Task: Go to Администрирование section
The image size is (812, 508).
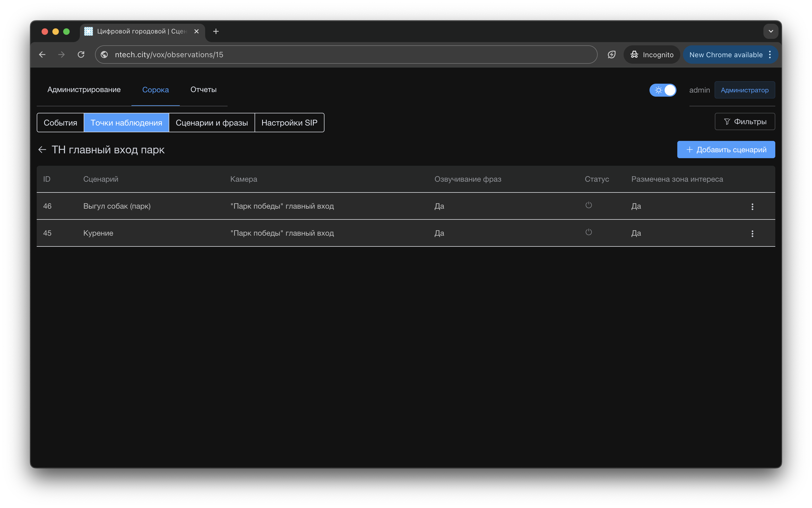Action: [x=84, y=90]
